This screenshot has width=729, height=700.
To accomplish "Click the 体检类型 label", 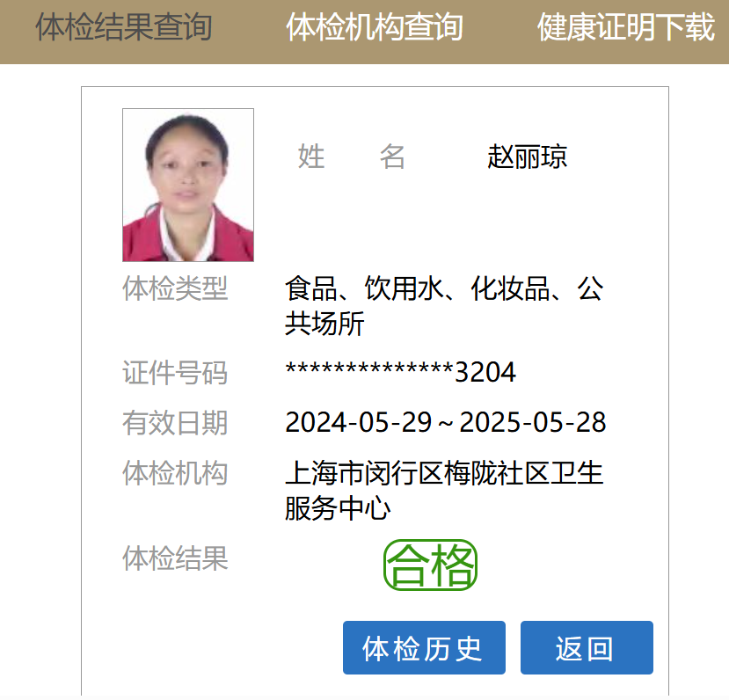I will tap(175, 288).
